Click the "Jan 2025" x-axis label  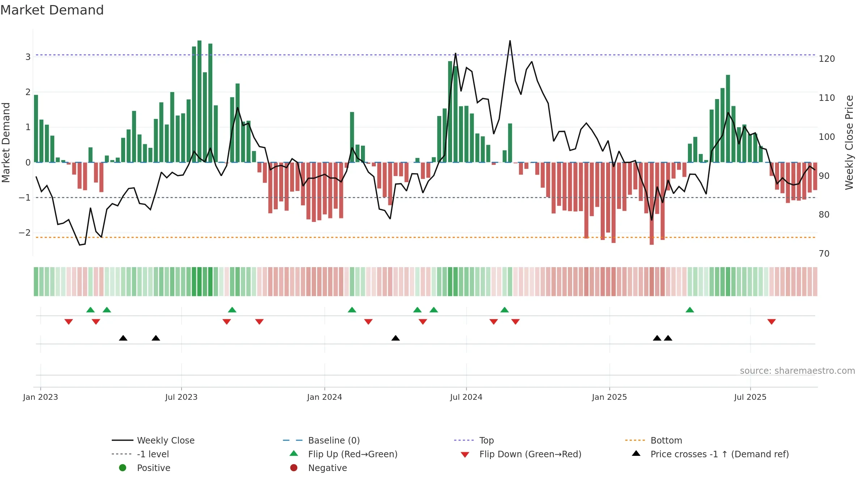[609, 397]
